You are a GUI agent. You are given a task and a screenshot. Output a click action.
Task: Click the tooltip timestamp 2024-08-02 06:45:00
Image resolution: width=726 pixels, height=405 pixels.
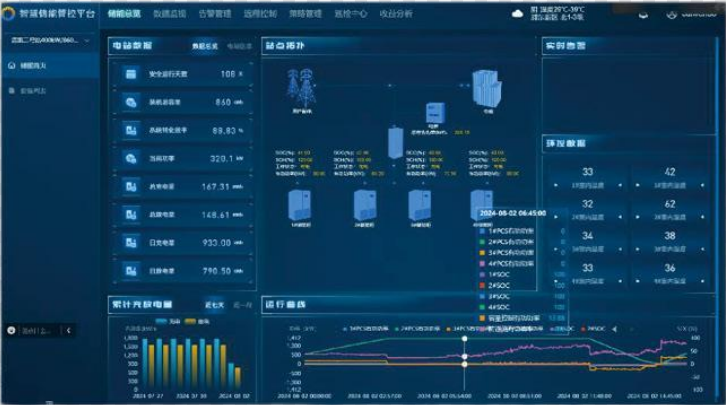coord(513,213)
